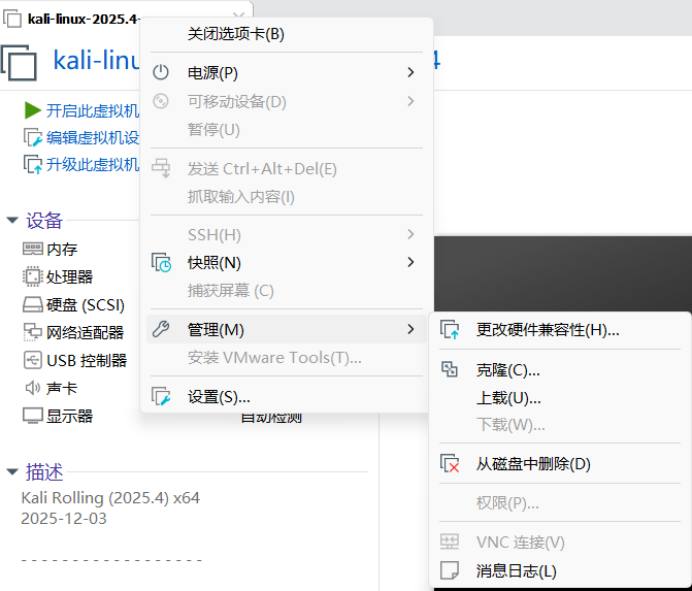Click the Kali Rolling (2025.4) x64 description text
Viewport: 692px width, 591px height.
[x=110, y=498]
